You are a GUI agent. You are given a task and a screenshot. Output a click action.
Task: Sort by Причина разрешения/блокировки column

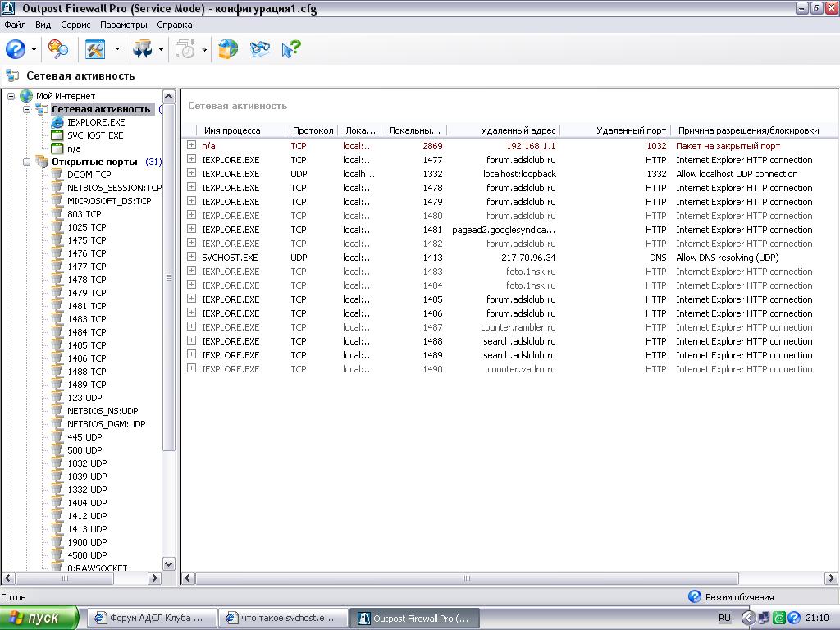point(748,130)
